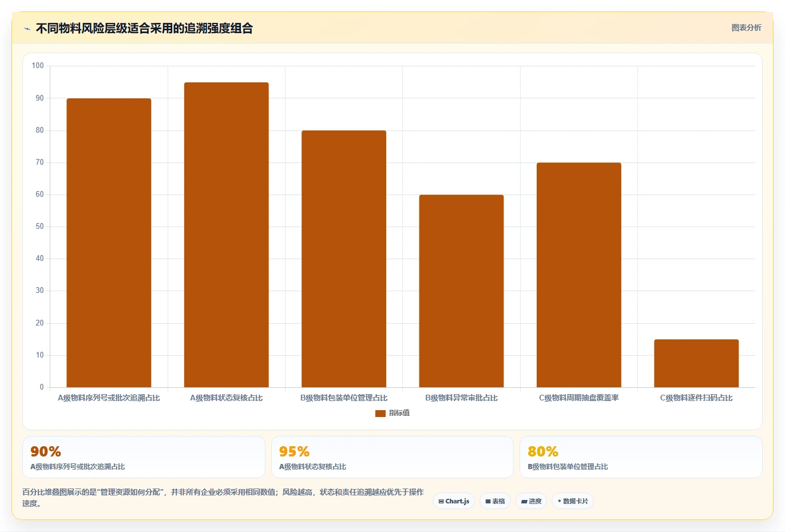Click x-axis label C级物料逐件扫码占比
This screenshot has height=532, width=785.
pyautogui.click(x=696, y=398)
